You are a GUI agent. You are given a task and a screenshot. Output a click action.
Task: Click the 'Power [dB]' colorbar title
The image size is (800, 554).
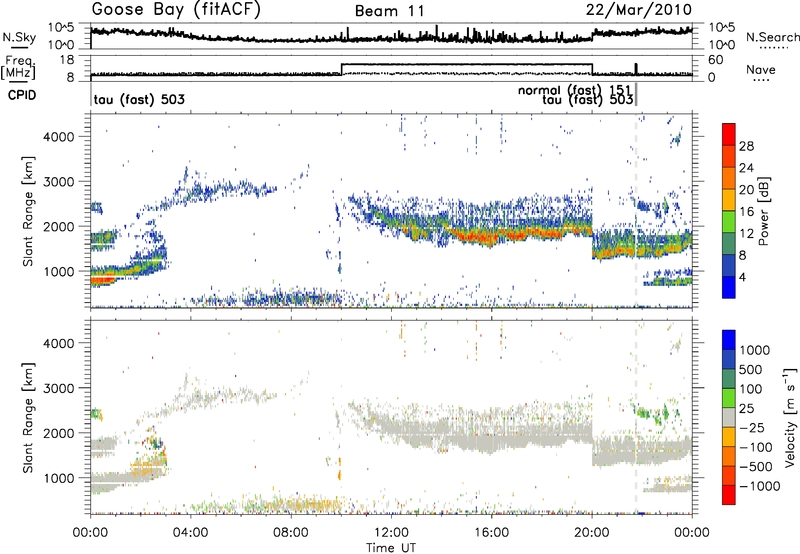[763, 211]
